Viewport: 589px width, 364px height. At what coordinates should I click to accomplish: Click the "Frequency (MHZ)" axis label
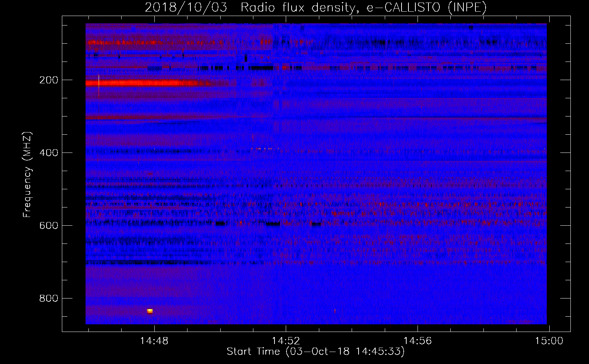pos(27,175)
